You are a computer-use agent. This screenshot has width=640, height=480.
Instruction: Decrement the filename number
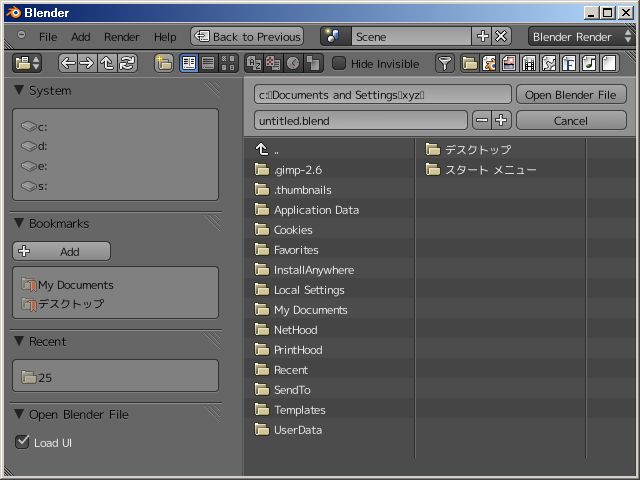(482, 121)
